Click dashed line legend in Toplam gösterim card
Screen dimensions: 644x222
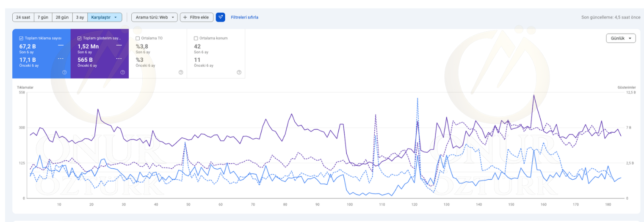(119, 59)
